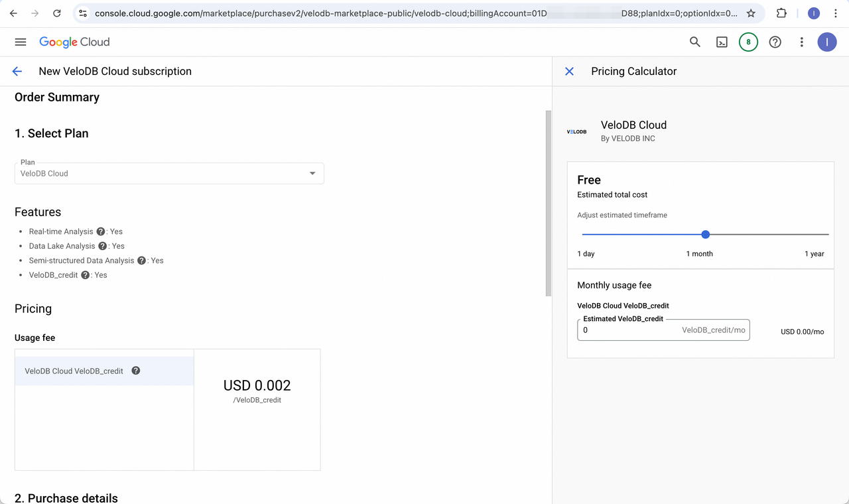This screenshot has height=504, width=849.
Task: Open the more options three-dot menu
Action: click(x=801, y=42)
